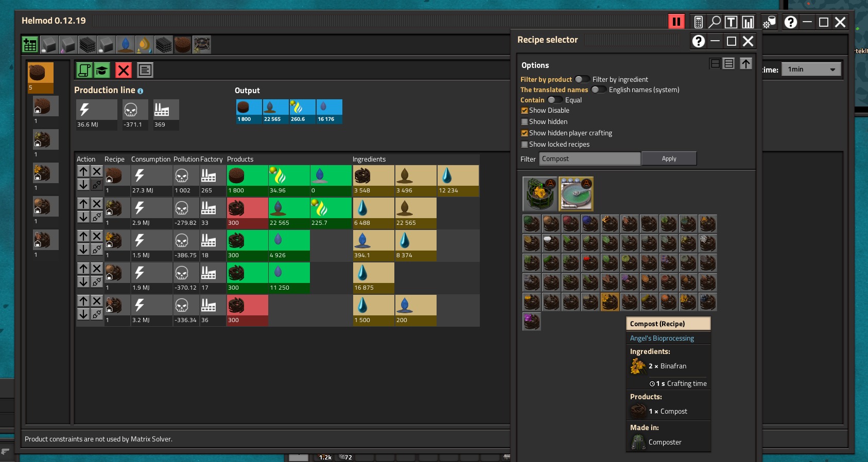This screenshot has width=868, height=462.
Task: Click the link icon on the 3.2 MJ row
Action: (x=96, y=314)
